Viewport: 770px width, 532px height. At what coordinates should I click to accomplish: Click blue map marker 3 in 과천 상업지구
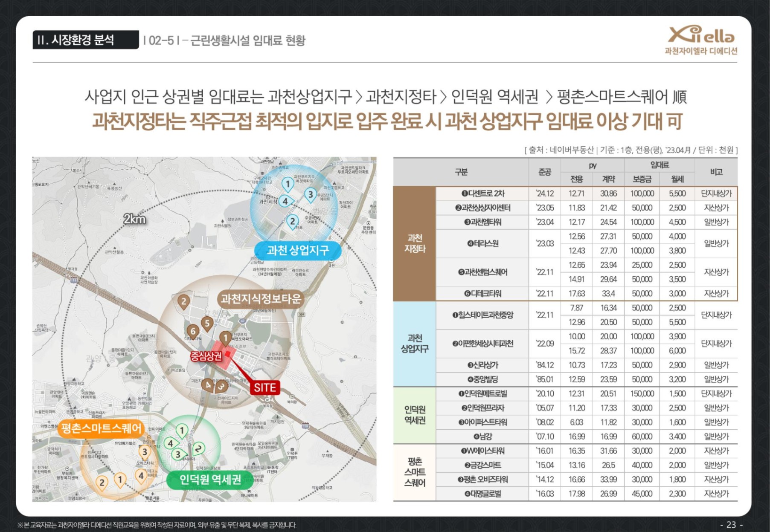310,195
